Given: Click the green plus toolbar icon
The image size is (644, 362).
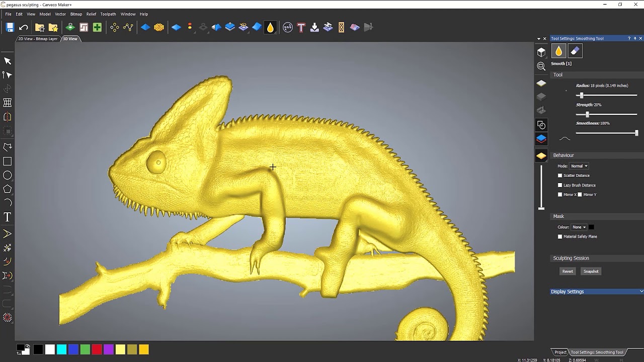Looking at the screenshot, I should coord(97,27).
